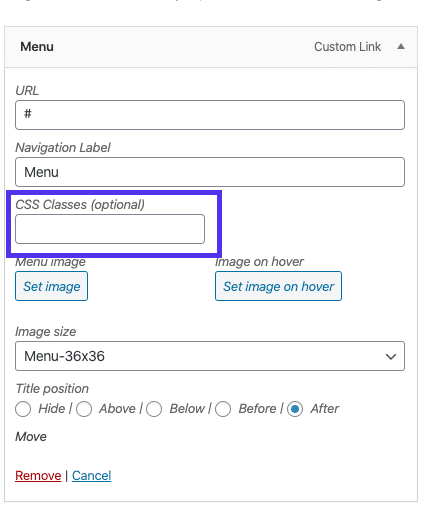Click Set image on hover button
Screen dimensions: 431x508
click(x=278, y=286)
